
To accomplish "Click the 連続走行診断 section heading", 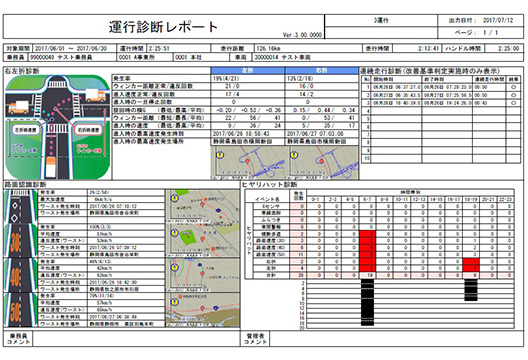I will (430, 71).
